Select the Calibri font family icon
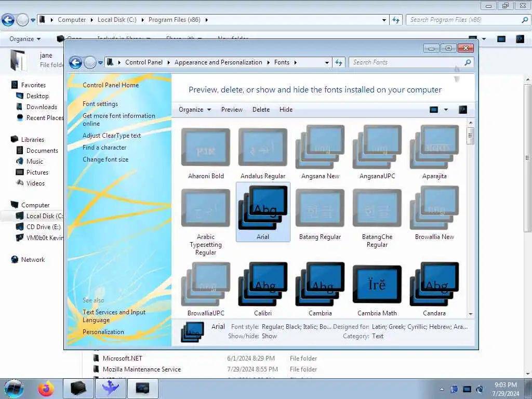The height and width of the screenshot is (399, 532). (262, 284)
